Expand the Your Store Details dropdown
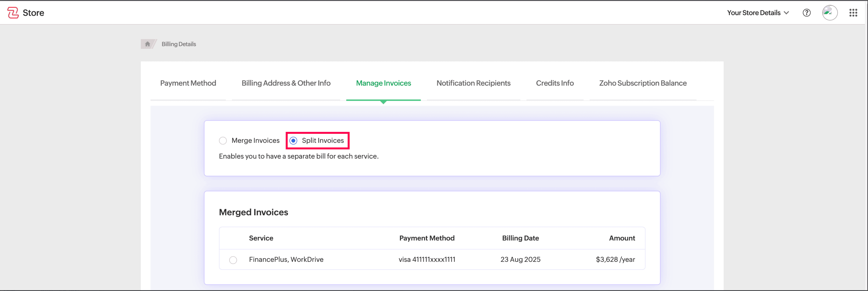Image resolution: width=868 pixels, height=291 pixels. [x=753, y=13]
